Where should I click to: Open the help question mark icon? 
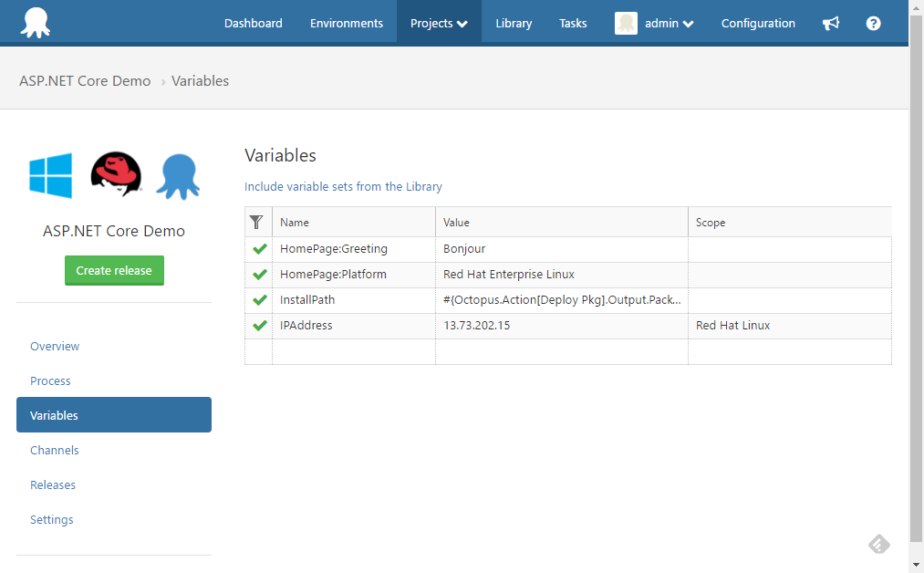873,24
